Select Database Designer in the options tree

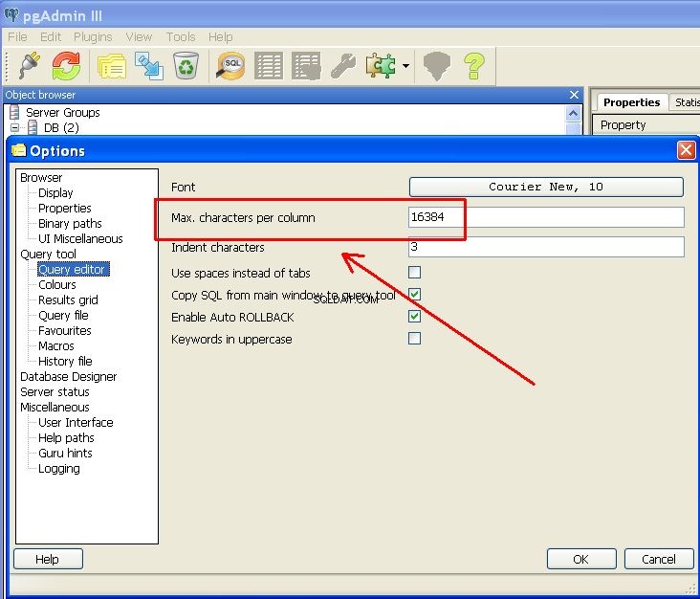(x=68, y=377)
